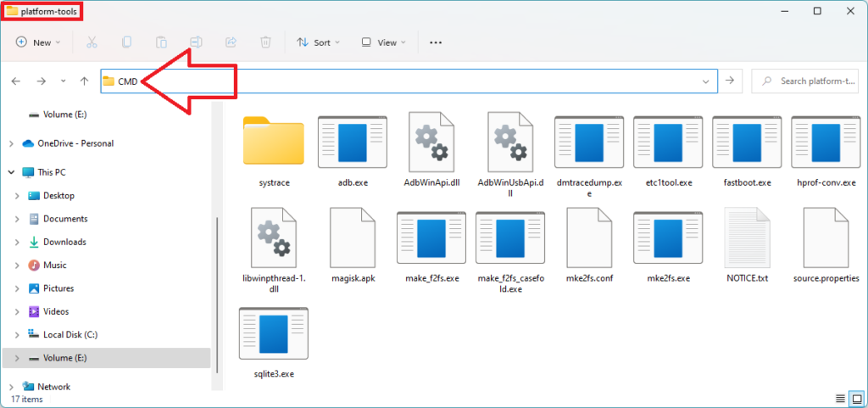This screenshot has width=868, height=408.
Task: Click the New button
Action: coord(39,42)
